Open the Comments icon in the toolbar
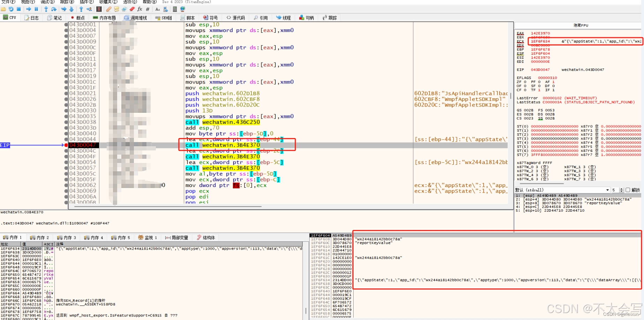 pyautogui.click(x=116, y=9)
